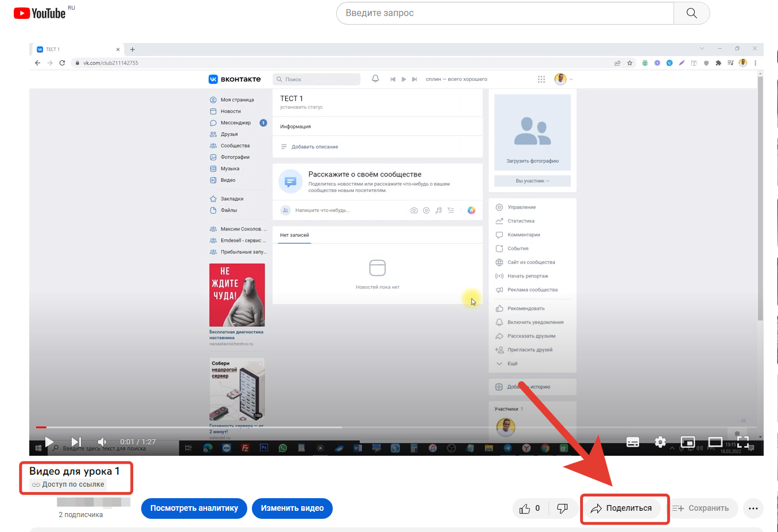
Task: Open the three-dot more actions menu
Action: [753, 508]
